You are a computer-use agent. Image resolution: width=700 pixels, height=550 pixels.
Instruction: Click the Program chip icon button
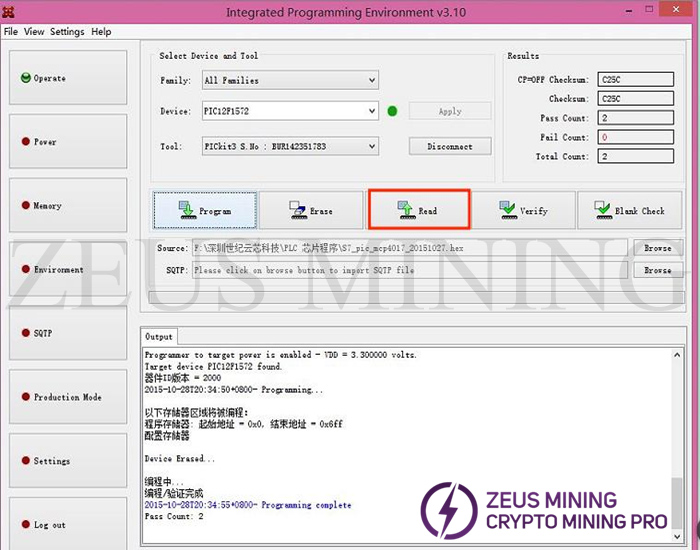(x=204, y=211)
